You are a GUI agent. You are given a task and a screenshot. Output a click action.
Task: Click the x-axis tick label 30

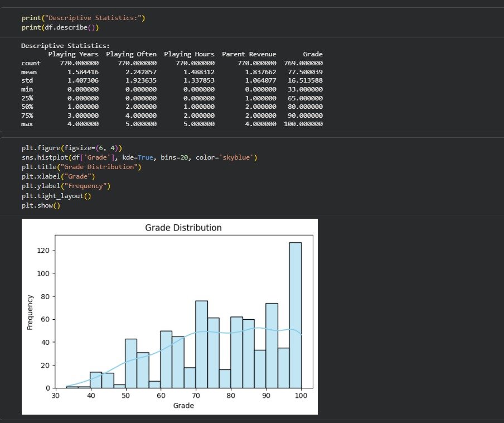(x=55, y=396)
